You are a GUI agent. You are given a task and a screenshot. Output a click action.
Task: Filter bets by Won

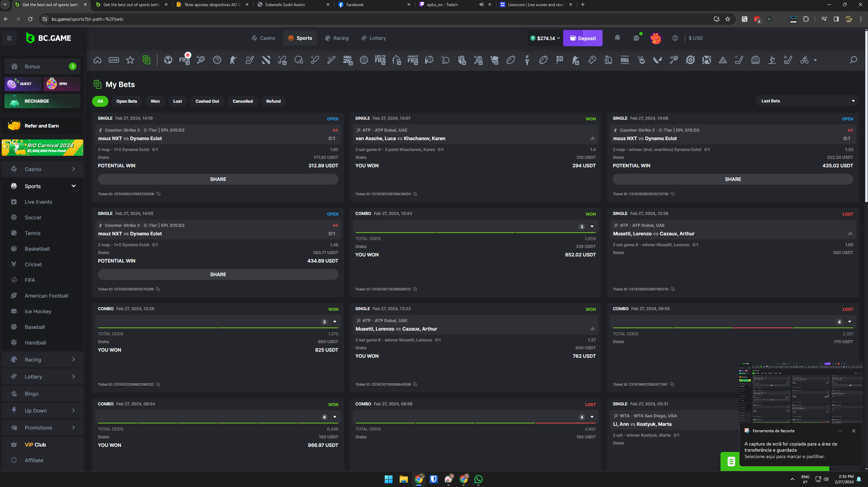[155, 101]
